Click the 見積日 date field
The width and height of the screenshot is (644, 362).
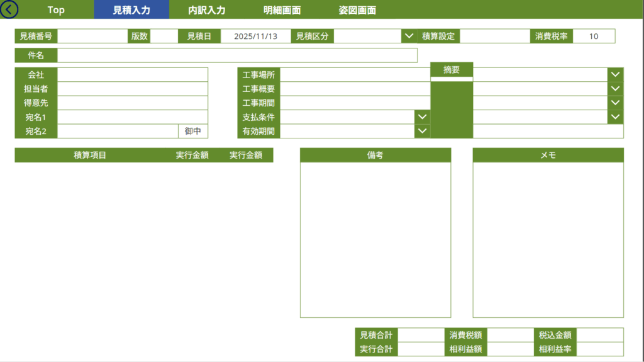(255, 37)
